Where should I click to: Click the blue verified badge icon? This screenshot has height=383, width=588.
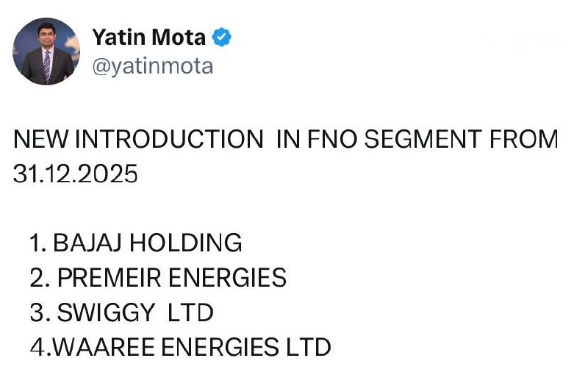tap(222, 37)
